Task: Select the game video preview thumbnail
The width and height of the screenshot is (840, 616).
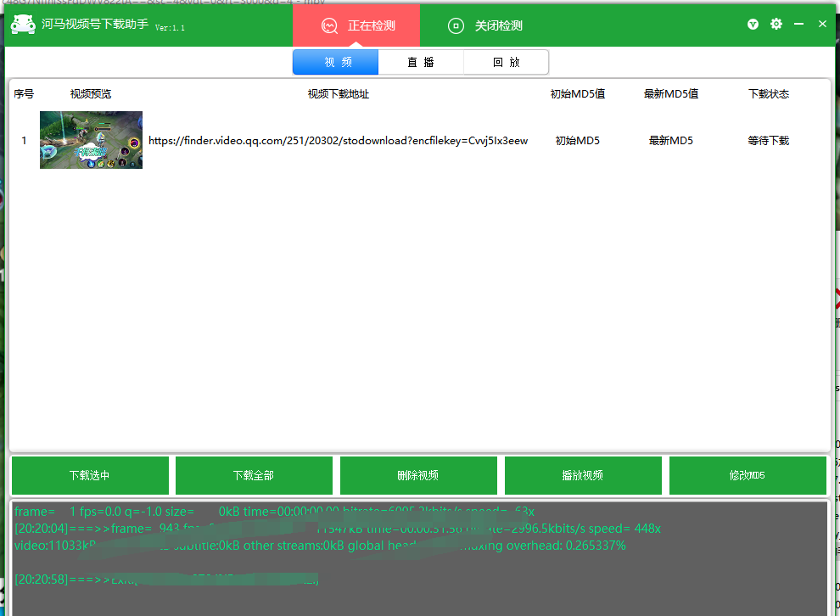Action: point(91,140)
